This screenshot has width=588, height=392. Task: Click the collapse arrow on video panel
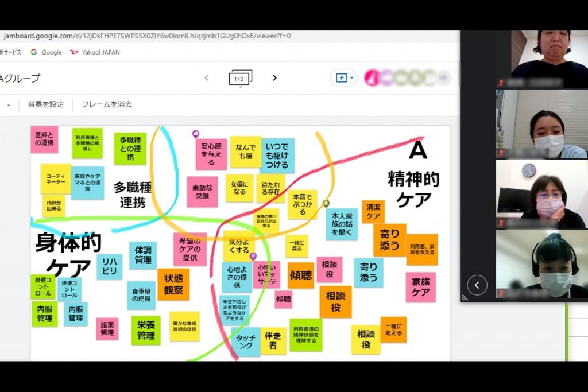click(x=477, y=285)
